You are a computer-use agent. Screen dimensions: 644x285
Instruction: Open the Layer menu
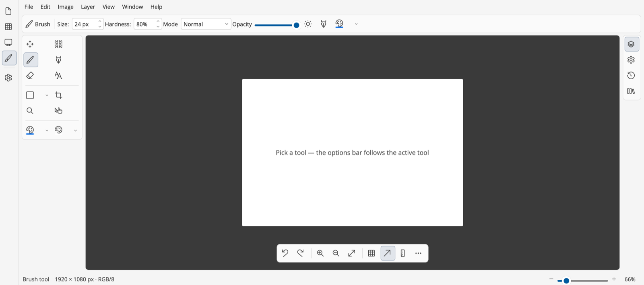(88, 7)
